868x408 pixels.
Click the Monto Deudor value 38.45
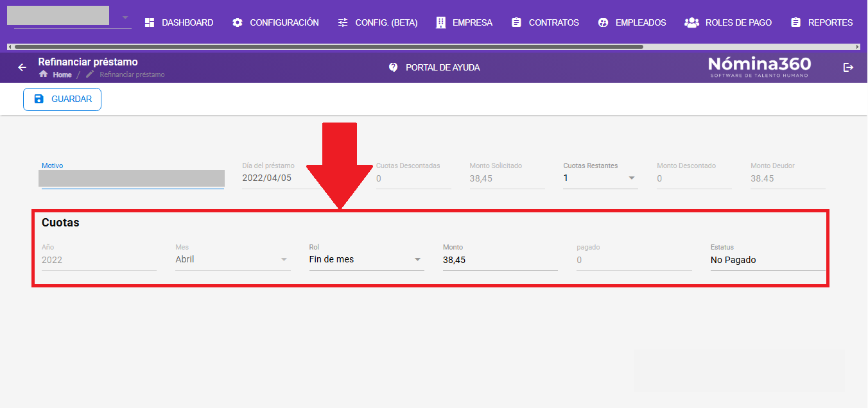762,178
